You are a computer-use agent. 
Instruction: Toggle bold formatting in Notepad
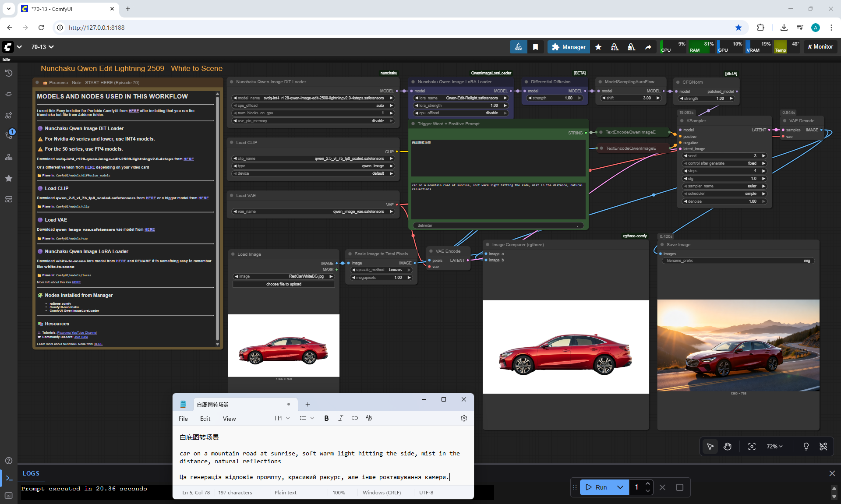(x=326, y=418)
